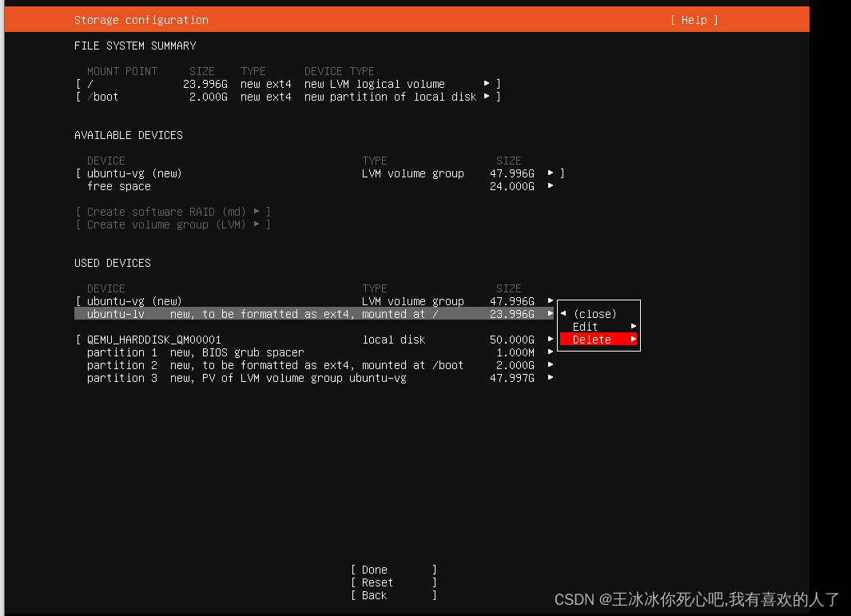
Task: Go Back using the Back button
Action: (x=393, y=595)
